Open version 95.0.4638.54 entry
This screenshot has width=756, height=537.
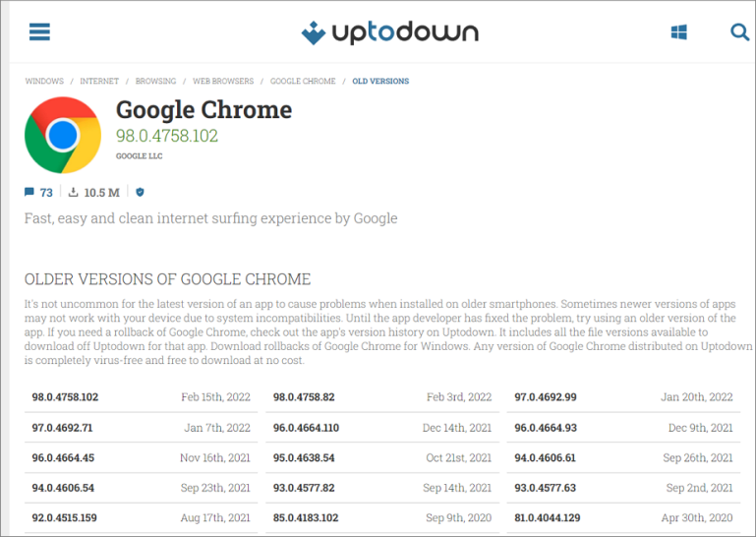(304, 457)
